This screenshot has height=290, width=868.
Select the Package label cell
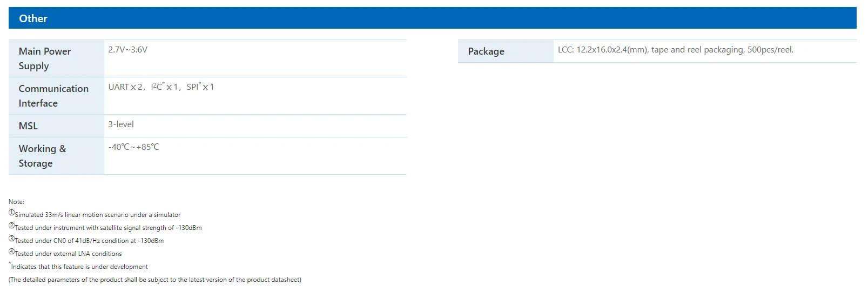pyautogui.click(x=505, y=51)
